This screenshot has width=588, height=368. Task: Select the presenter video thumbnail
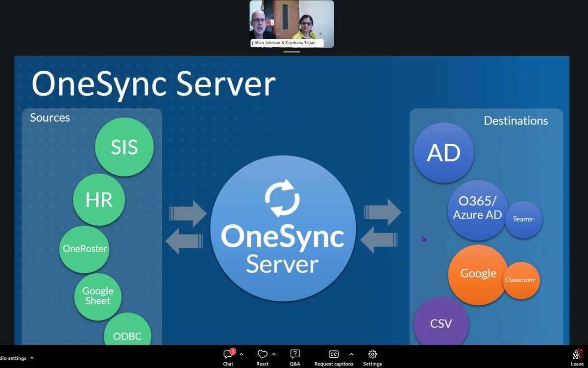292,24
